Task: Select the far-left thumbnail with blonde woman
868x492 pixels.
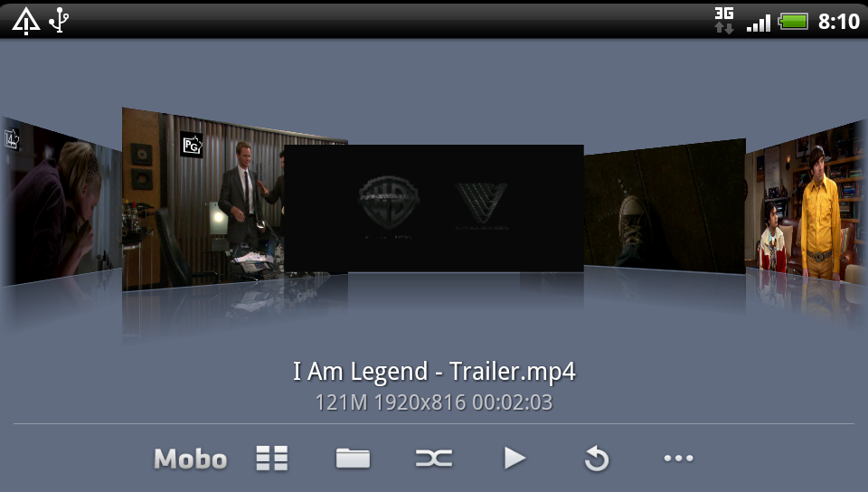Action: click(59, 203)
